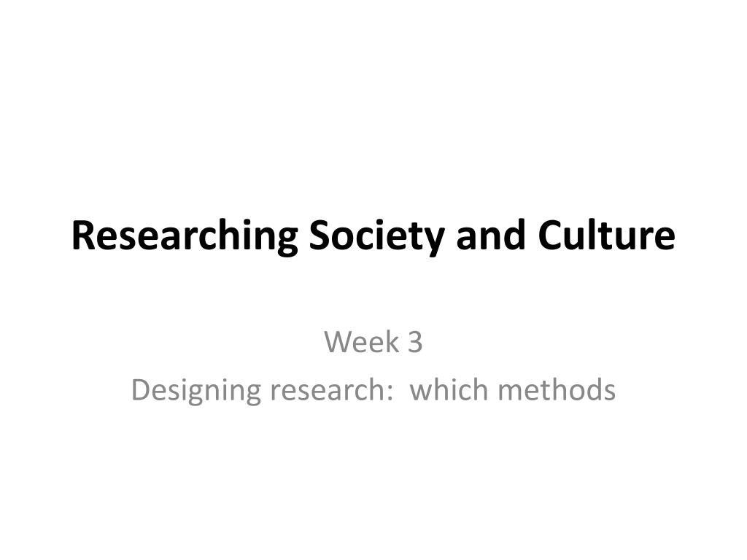Click the word "Week" in the subtitle
The height and width of the screenshot is (560, 747).
point(362,342)
